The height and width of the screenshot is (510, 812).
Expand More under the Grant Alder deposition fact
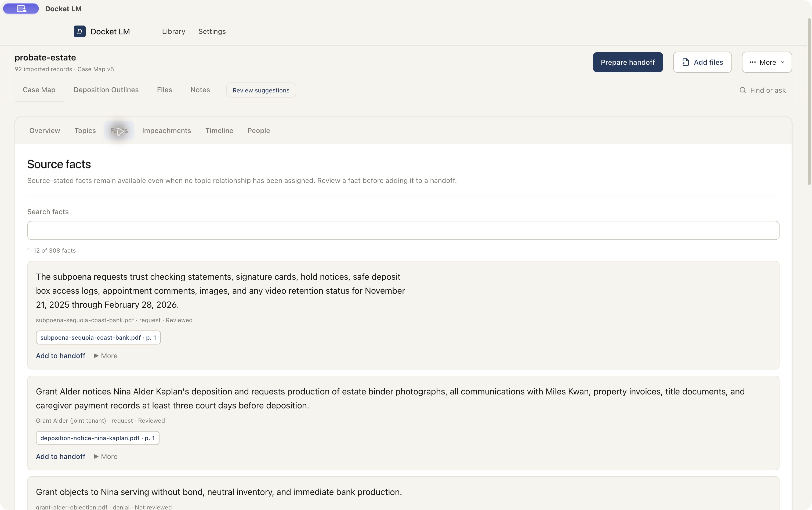click(106, 456)
